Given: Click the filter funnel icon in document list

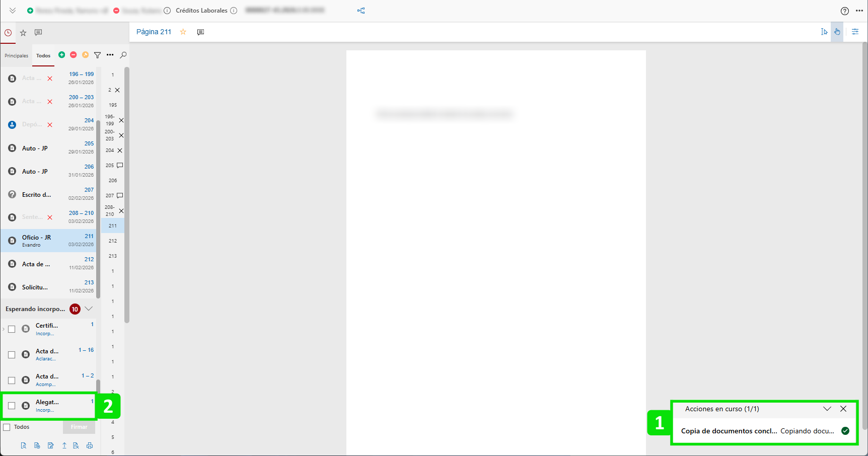Looking at the screenshot, I should 98,55.
